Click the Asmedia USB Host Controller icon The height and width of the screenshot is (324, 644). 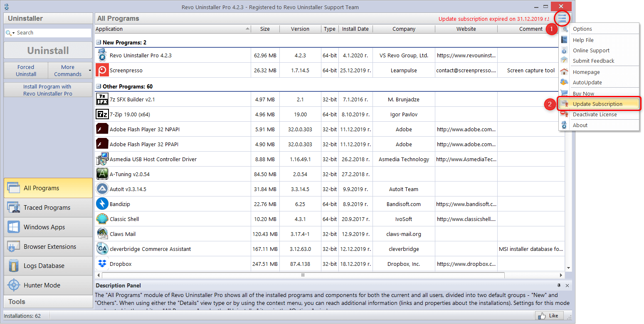pos(102,159)
